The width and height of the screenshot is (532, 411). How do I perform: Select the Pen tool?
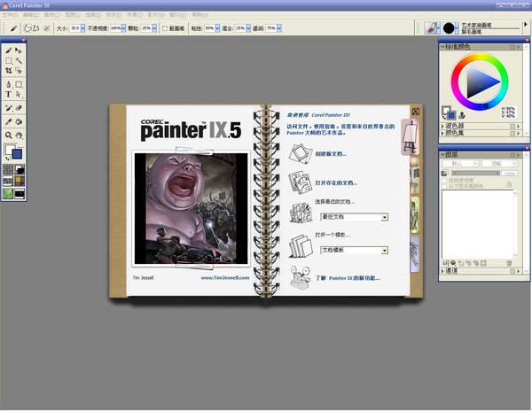coord(9,84)
